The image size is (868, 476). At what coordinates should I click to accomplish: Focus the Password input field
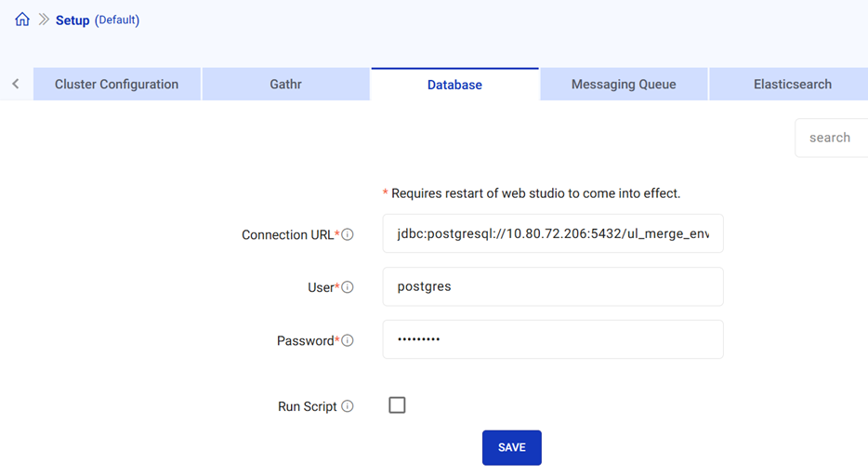pyautogui.click(x=553, y=339)
